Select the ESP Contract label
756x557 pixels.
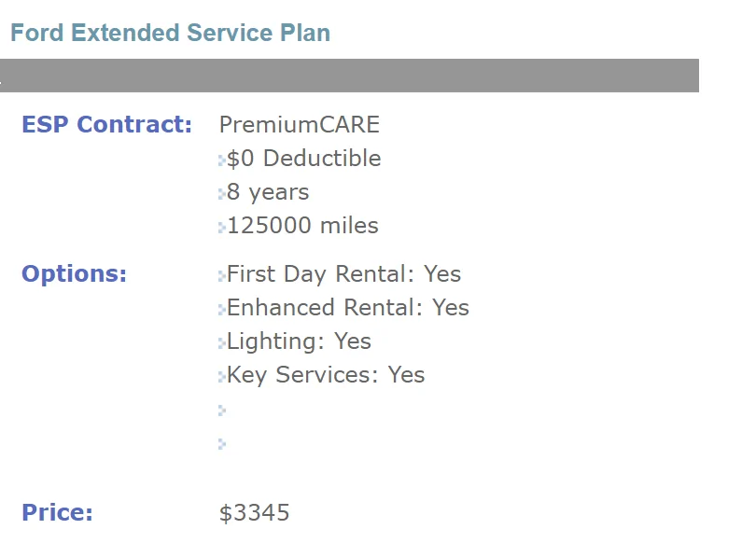(x=106, y=124)
